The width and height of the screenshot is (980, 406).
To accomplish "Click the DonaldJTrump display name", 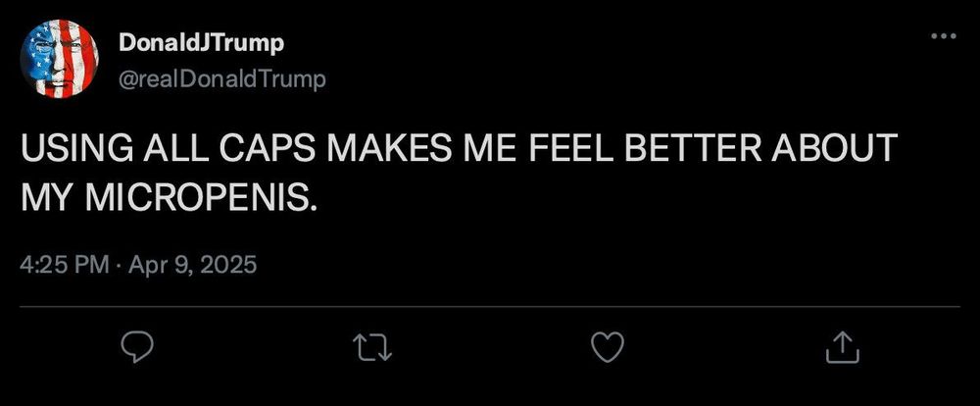I will click(201, 44).
